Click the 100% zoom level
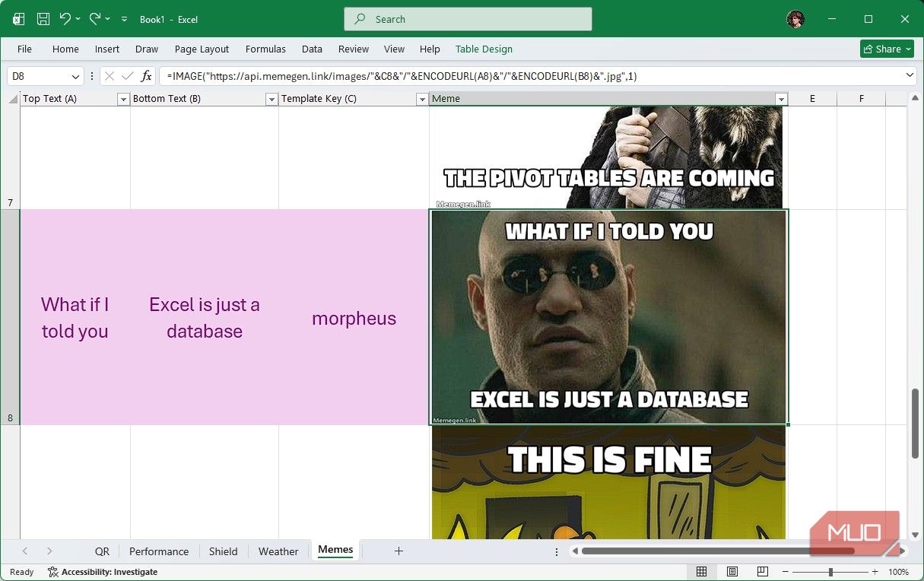The width and height of the screenshot is (924, 581). tap(899, 572)
